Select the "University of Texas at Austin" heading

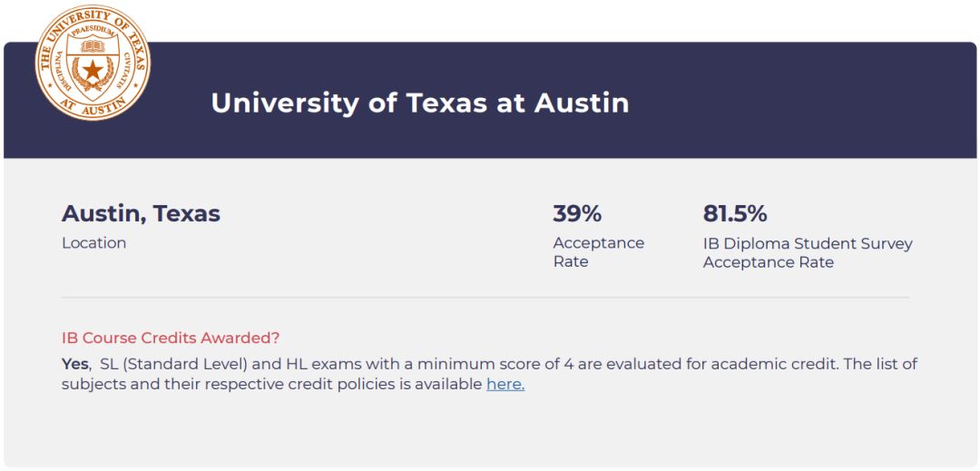[419, 103]
